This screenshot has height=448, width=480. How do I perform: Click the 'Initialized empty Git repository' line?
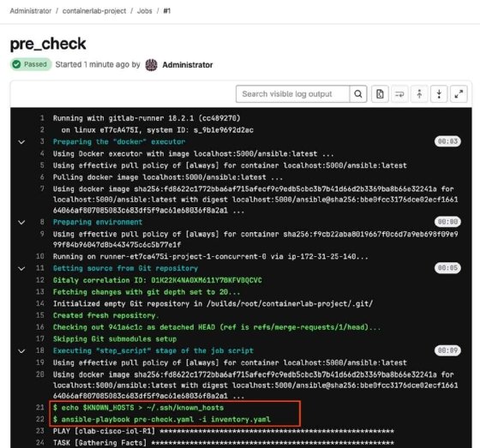coord(213,303)
